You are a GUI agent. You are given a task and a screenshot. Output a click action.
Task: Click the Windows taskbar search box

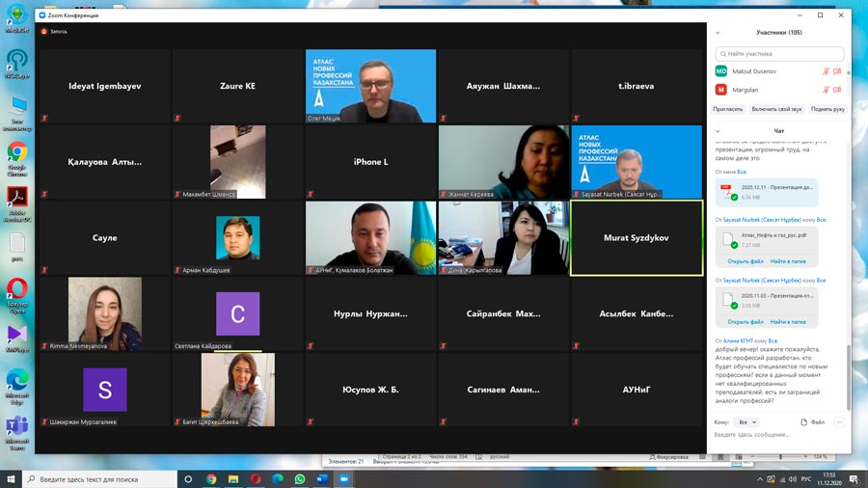tap(99, 479)
